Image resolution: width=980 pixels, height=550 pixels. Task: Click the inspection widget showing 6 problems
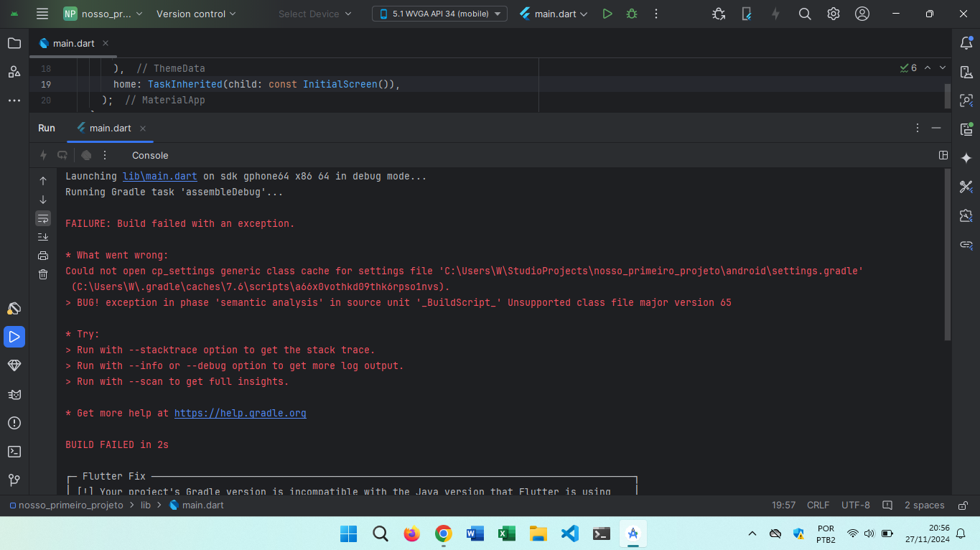(908, 67)
